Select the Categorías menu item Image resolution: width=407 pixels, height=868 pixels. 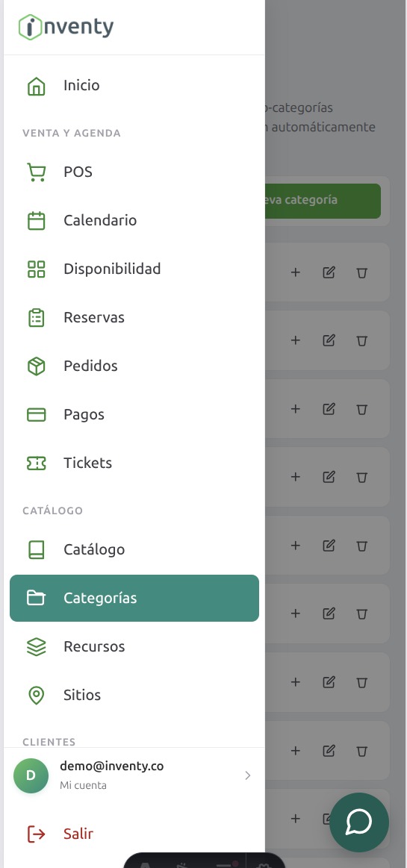click(x=134, y=598)
